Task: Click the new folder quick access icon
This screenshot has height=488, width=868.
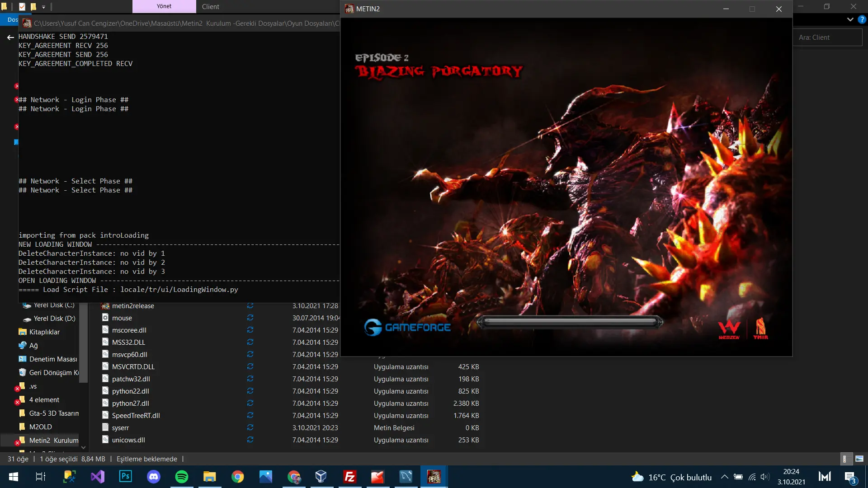Action: pyautogui.click(x=33, y=7)
